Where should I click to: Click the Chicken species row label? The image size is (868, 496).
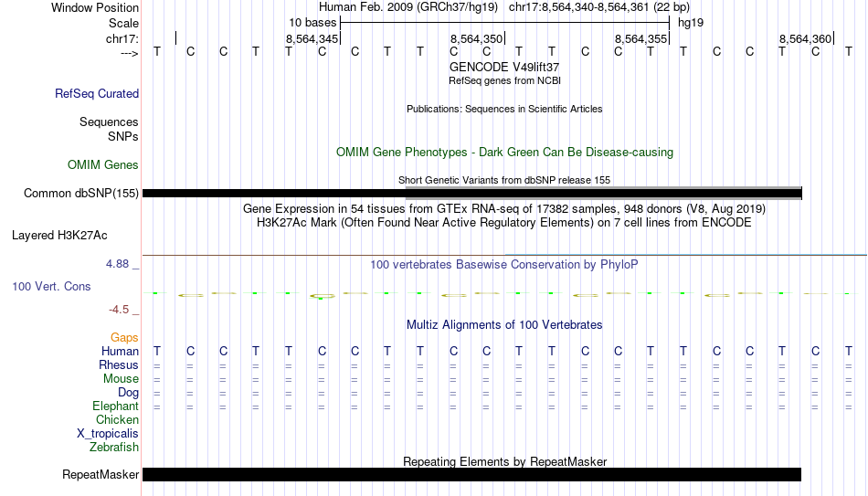pos(117,419)
